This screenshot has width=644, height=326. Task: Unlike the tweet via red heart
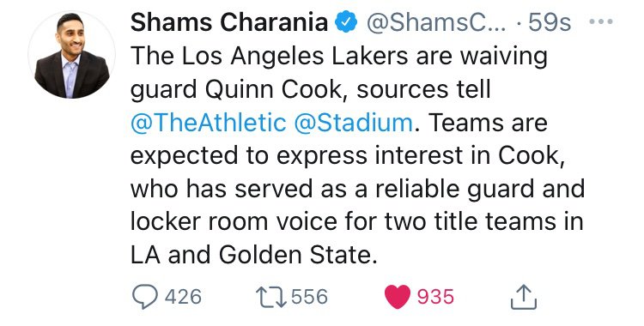coord(398,297)
